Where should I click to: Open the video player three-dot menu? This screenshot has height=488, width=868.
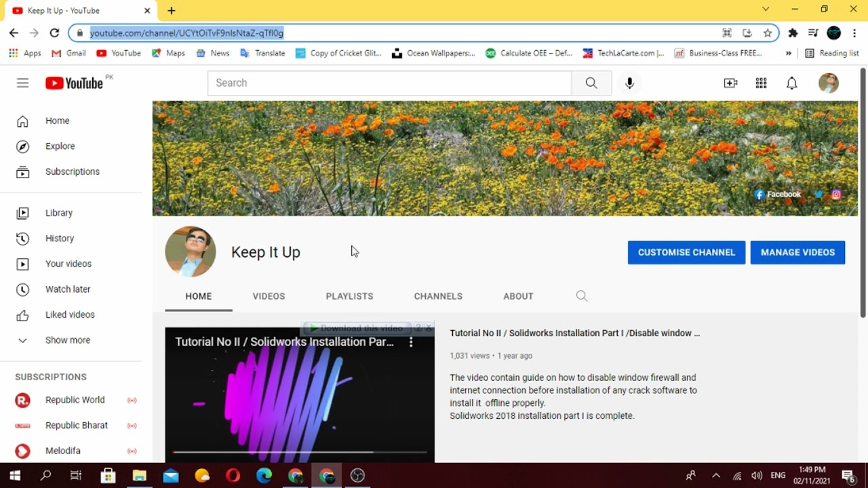[411, 342]
